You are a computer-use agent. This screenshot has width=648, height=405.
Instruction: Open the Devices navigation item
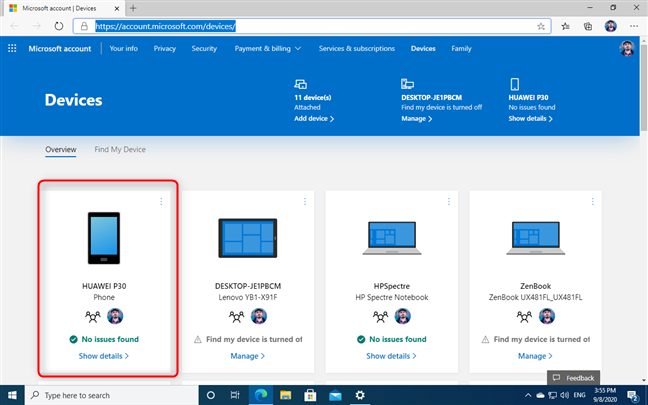(423, 48)
